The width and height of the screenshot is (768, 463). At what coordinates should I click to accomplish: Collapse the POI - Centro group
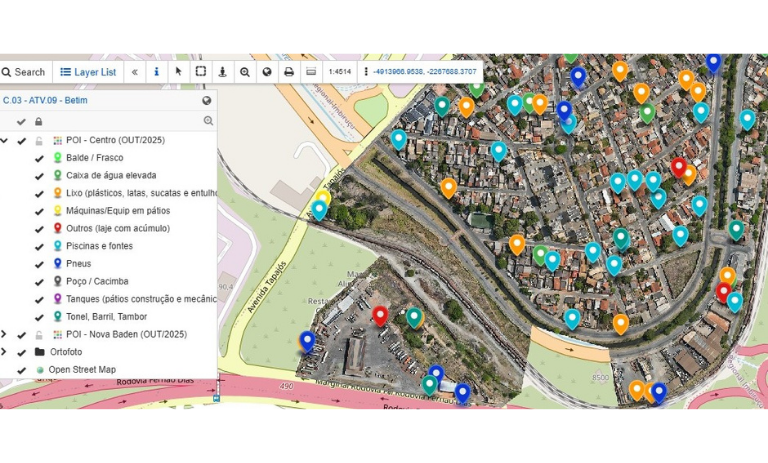point(4,141)
